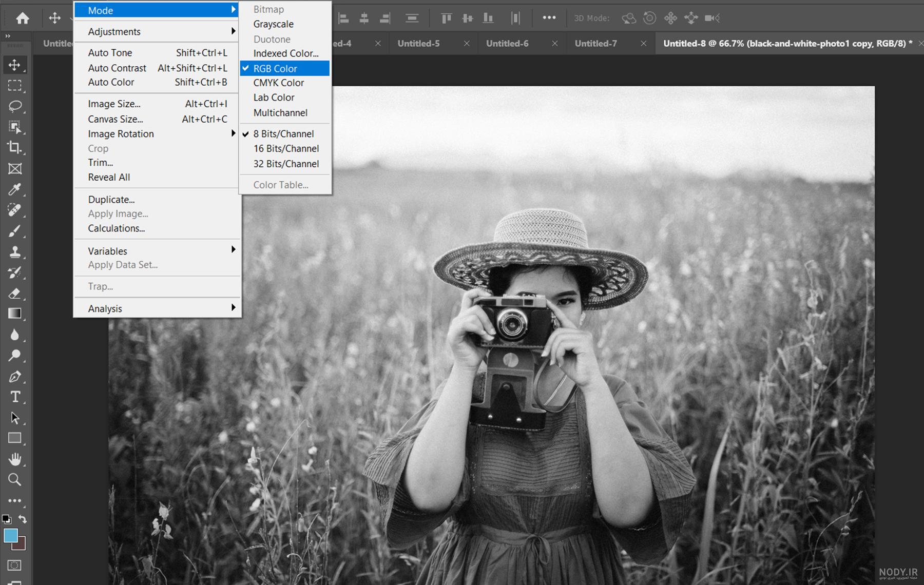Image resolution: width=924 pixels, height=585 pixels.
Task: Click the align bottom edges icon
Action: coord(488,18)
